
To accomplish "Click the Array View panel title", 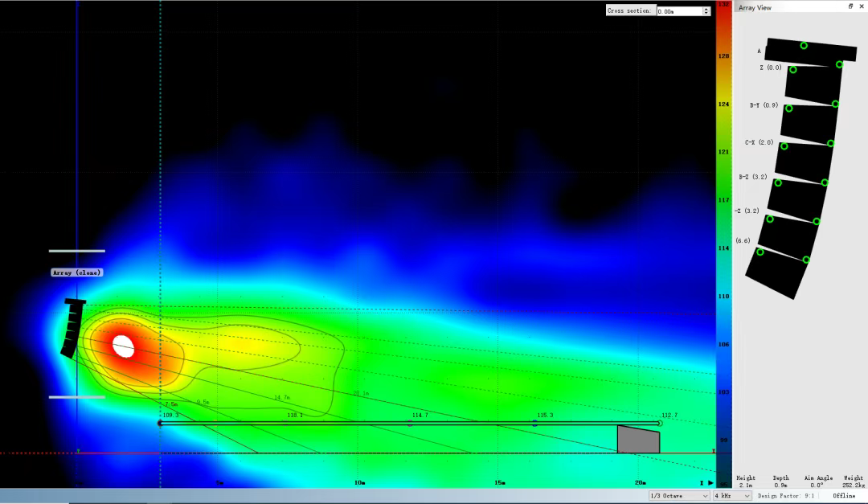I will (x=755, y=7).
